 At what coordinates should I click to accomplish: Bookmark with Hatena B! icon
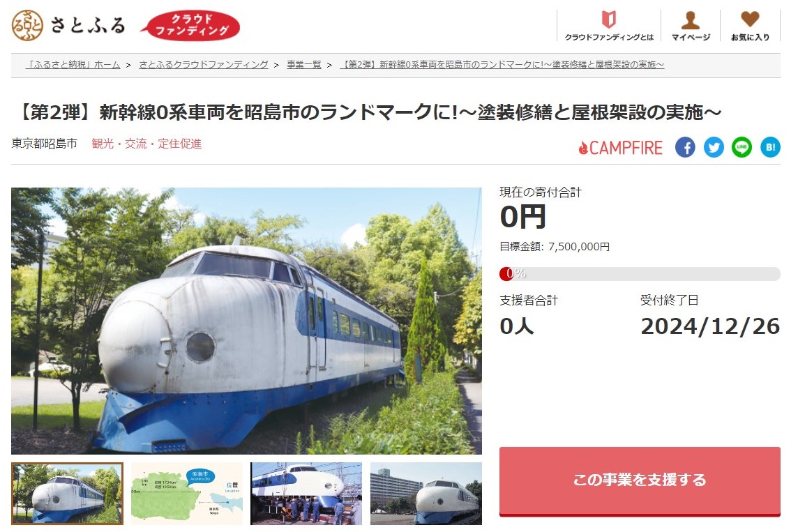tap(770, 148)
